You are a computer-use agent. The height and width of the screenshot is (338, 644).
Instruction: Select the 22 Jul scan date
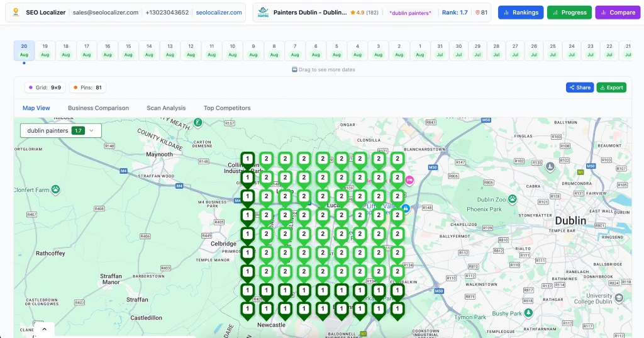(609, 50)
